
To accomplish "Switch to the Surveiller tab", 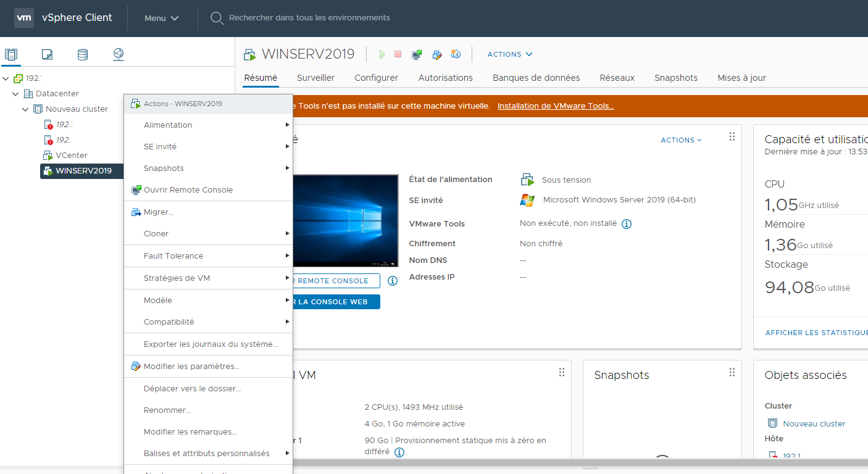I will point(315,78).
